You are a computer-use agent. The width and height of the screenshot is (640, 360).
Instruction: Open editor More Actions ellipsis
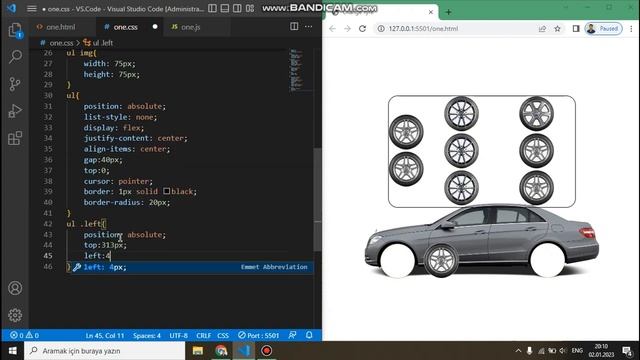pos(309,27)
